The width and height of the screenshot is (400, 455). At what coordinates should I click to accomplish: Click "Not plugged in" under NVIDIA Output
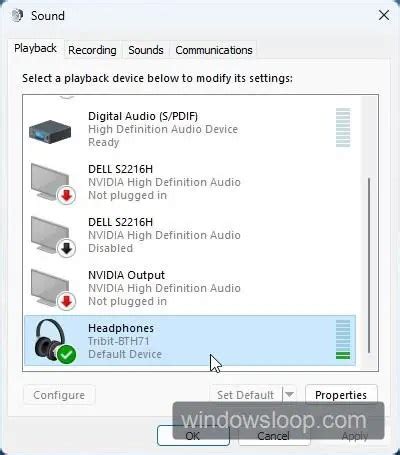point(127,301)
